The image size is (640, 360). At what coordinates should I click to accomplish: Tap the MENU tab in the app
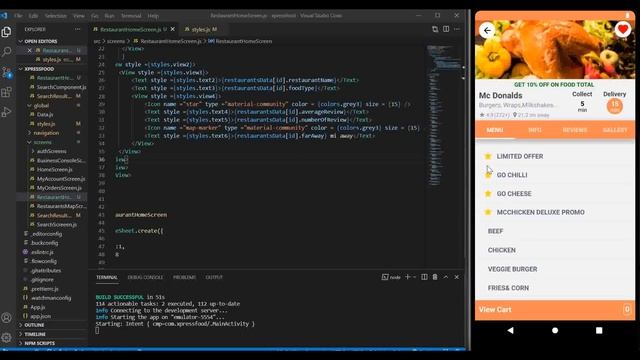tap(495, 130)
